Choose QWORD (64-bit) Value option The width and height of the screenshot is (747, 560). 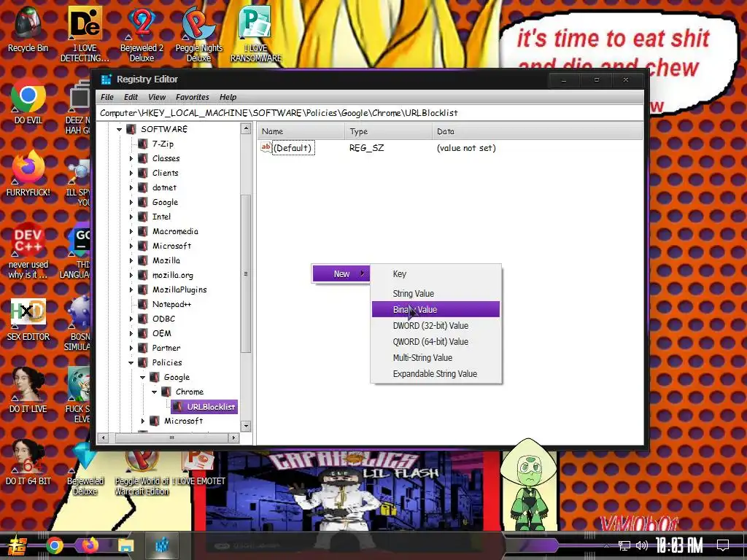[x=436, y=341]
